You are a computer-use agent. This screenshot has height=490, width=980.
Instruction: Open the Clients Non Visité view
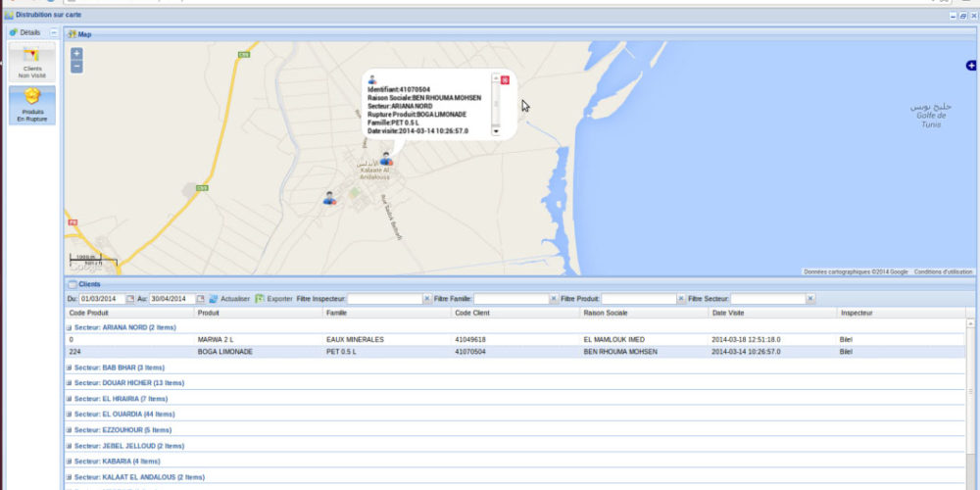tap(31, 62)
